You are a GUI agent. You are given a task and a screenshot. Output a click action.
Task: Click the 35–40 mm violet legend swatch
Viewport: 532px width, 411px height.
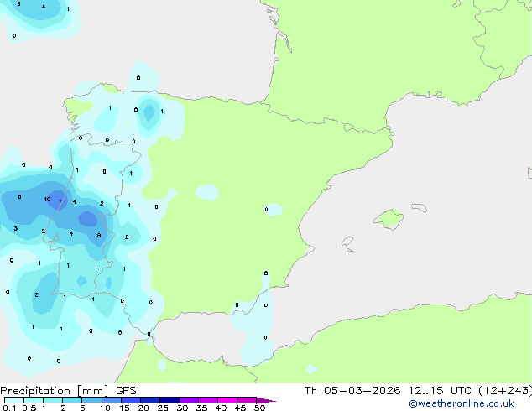(x=208, y=400)
